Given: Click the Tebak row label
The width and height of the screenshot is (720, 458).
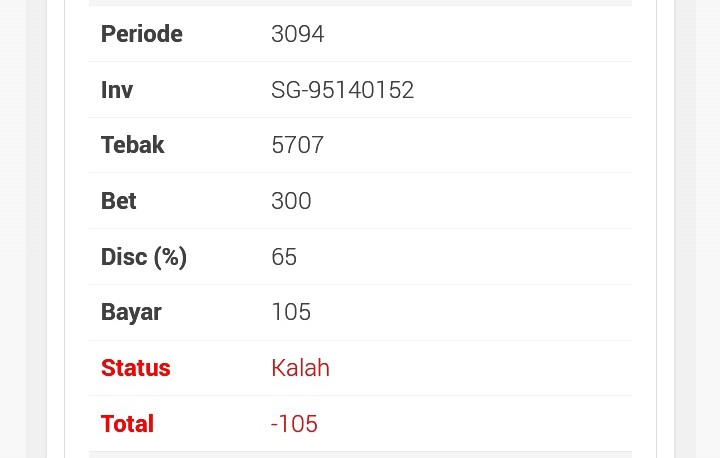Looking at the screenshot, I should [132, 145].
